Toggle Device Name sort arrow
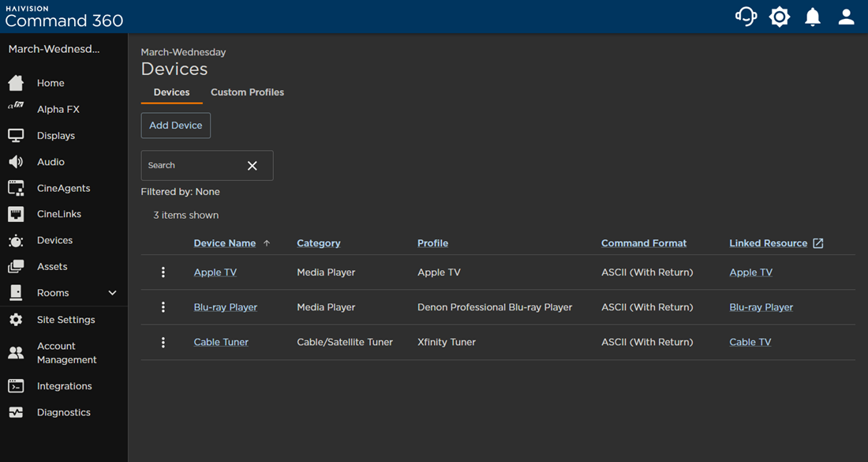868x462 pixels. coord(267,243)
